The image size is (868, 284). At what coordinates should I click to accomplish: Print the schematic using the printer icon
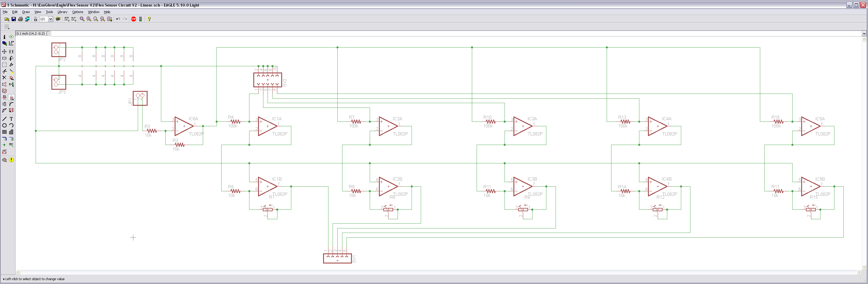tap(20, 19)
